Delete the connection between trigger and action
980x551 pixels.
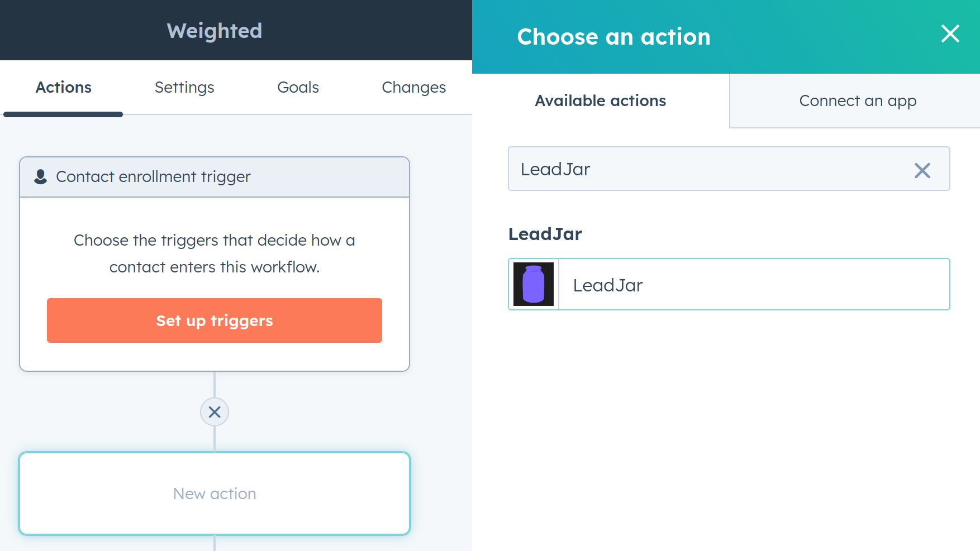coord(215,412)
